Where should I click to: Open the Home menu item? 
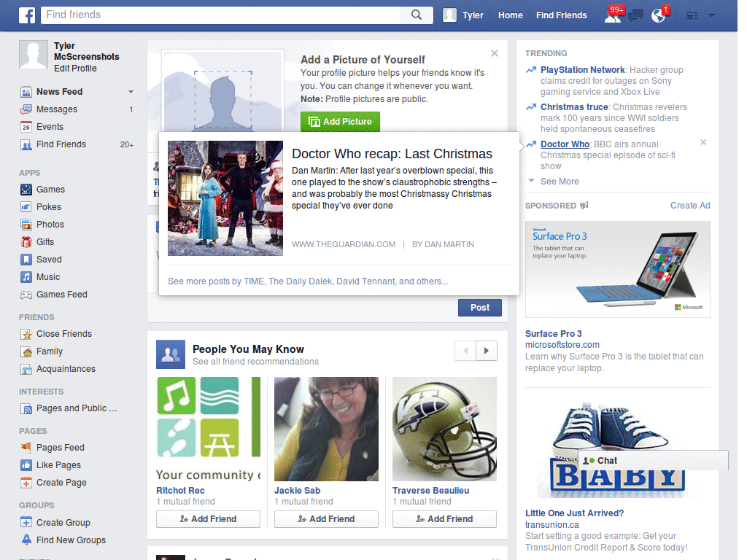pyautogui.click(x=510, y=15)
